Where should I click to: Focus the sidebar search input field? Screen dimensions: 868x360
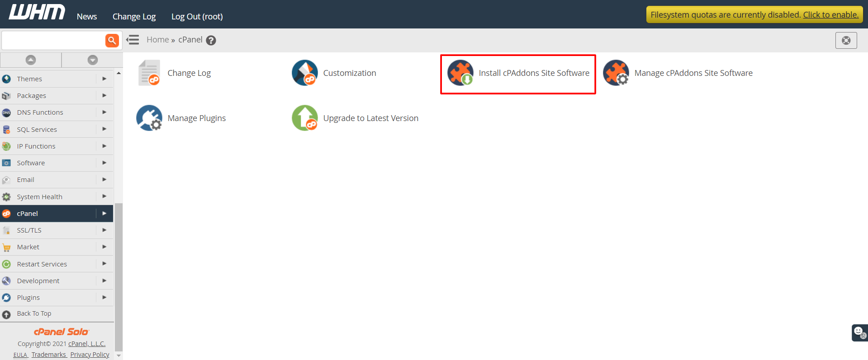point(53,40)
